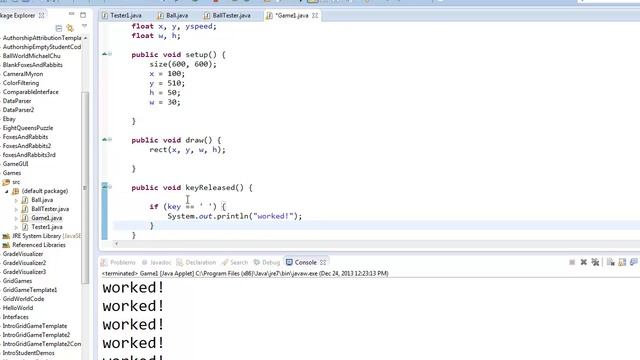Click the System.out.println("worked!") line
Viewport: 640px width, 360px height.
(x=235, y=216)
